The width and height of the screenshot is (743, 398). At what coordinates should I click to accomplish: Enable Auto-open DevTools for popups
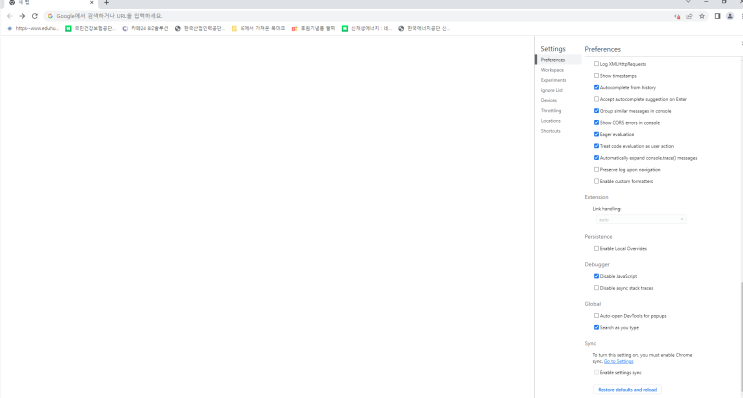pyautogui.click(x=597, y=316)
